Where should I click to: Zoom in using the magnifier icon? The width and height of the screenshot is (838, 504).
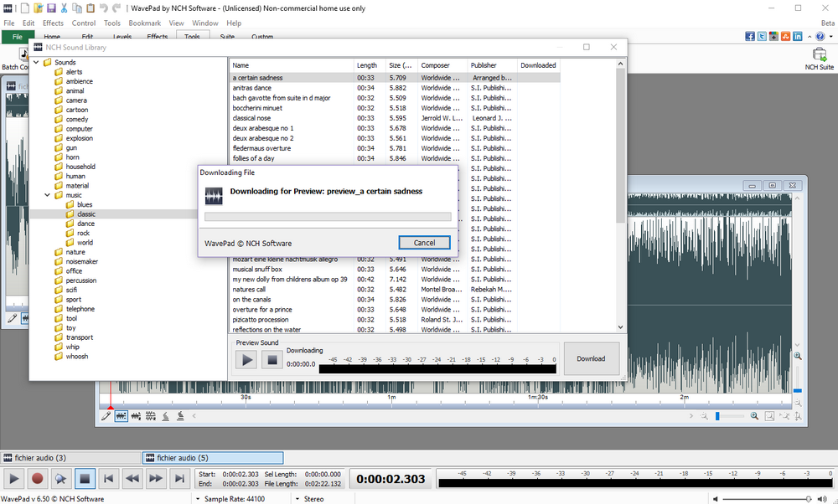pos(753,416)
